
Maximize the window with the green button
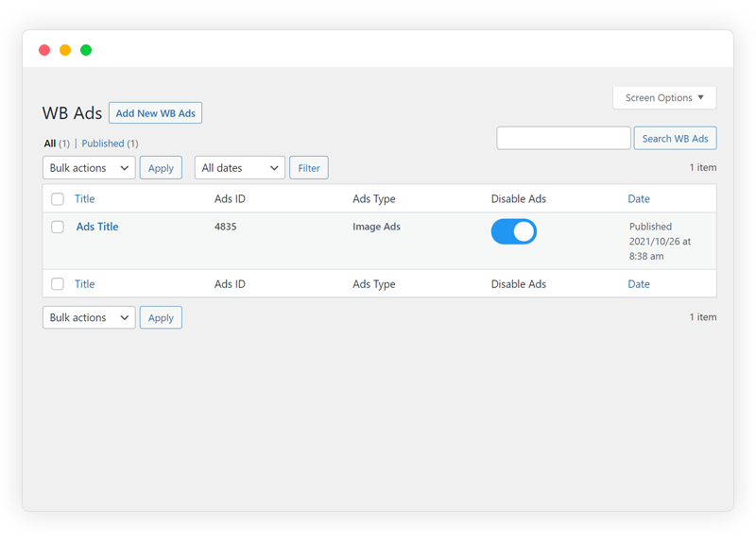tap(86, 50)
